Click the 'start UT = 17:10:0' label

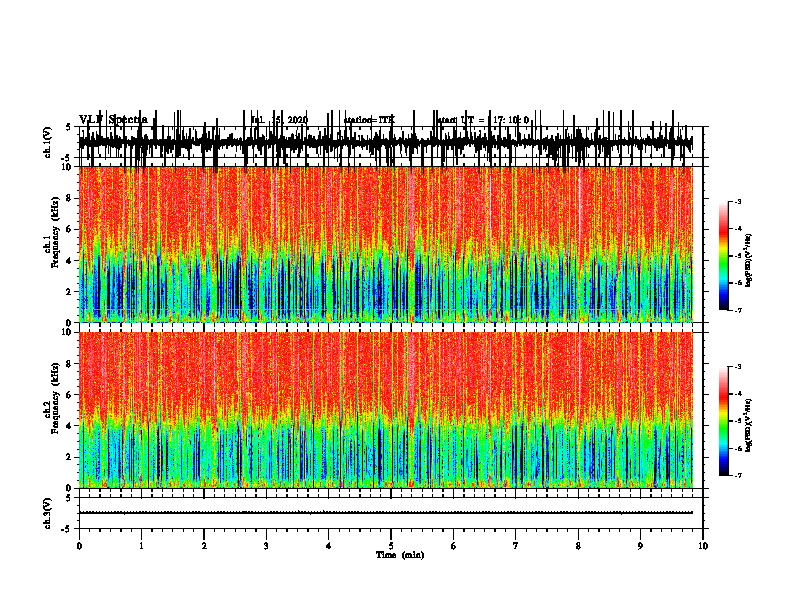click(483, 120)
